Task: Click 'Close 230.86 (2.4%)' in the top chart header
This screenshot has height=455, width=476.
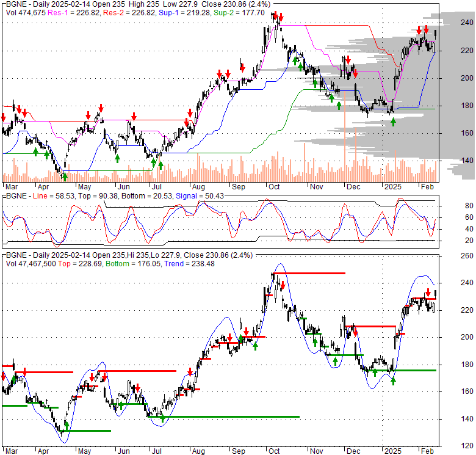Action: pyautogui.click(x=236, y=4)
